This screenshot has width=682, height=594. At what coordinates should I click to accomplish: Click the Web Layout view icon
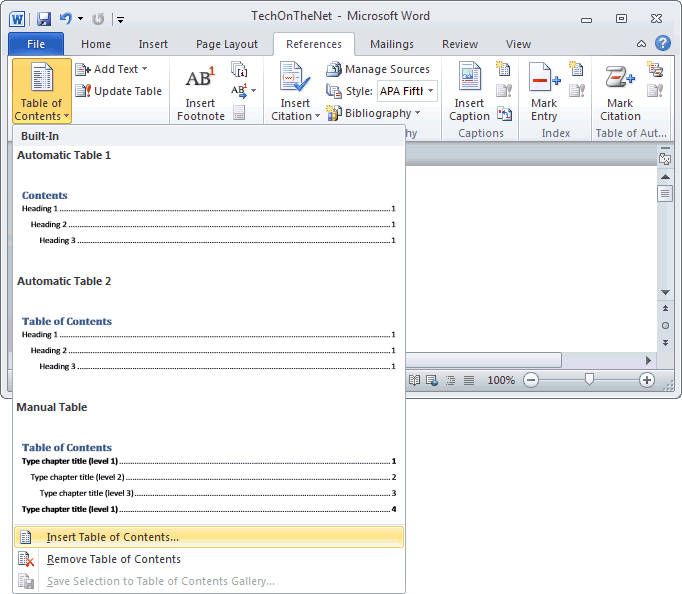pyautogui.click(x=432, y=380)
